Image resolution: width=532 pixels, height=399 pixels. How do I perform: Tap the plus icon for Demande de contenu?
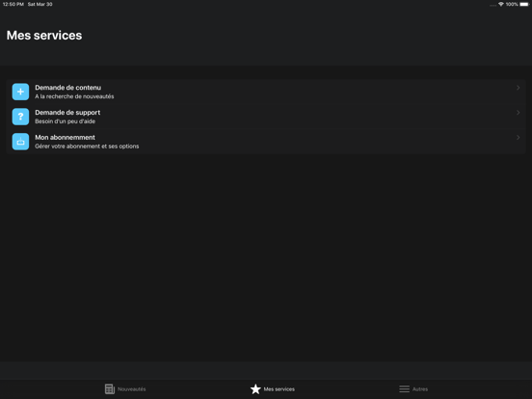pyautogui.click(x=20, y=92)
